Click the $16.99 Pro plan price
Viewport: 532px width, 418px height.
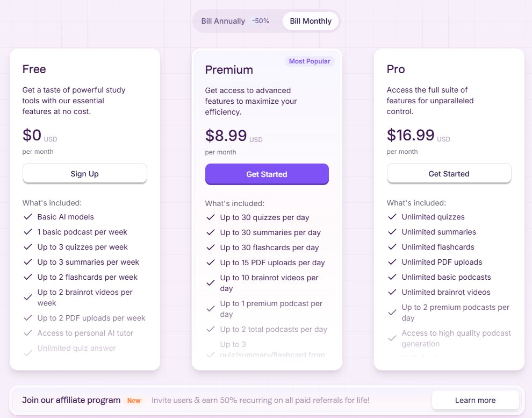pyautogui.click(x=411, y=134)
